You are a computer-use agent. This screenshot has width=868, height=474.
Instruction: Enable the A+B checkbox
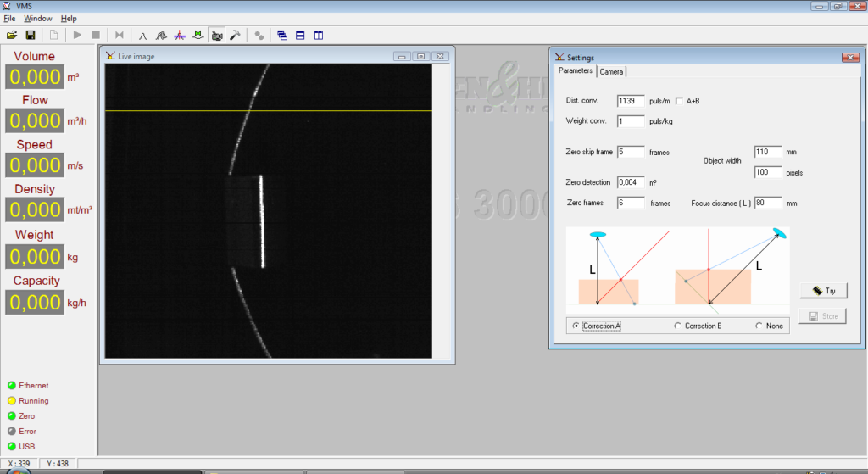coord(679,101)
